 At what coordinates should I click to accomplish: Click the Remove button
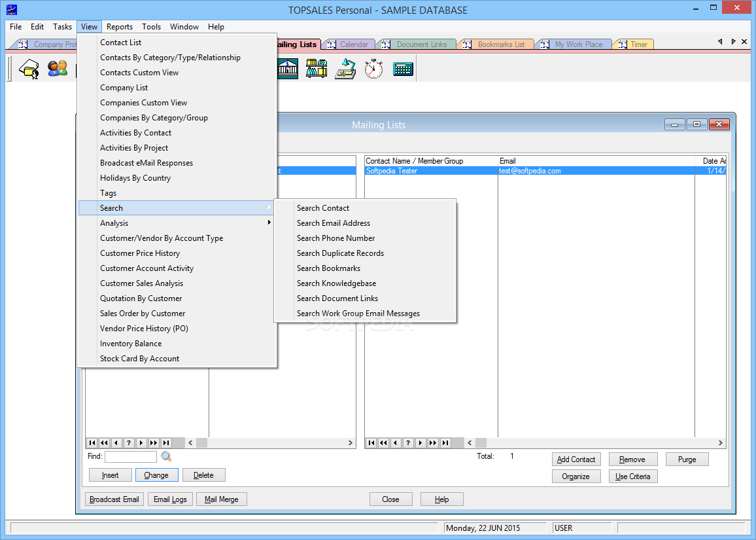pos(632,459)
